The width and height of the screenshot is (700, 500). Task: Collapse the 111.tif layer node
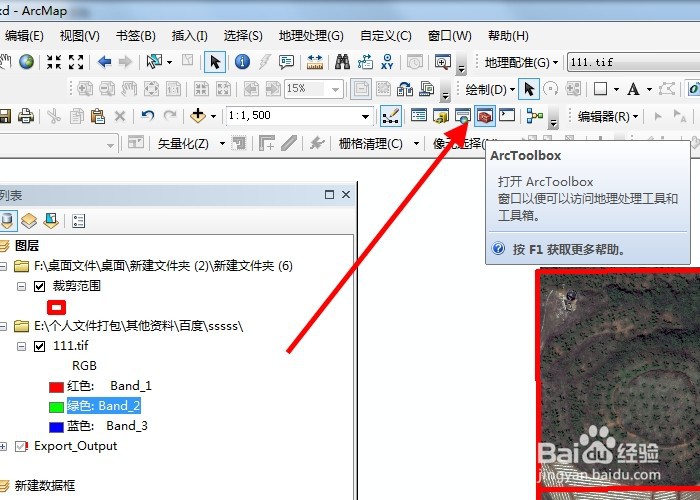(21, 346)
